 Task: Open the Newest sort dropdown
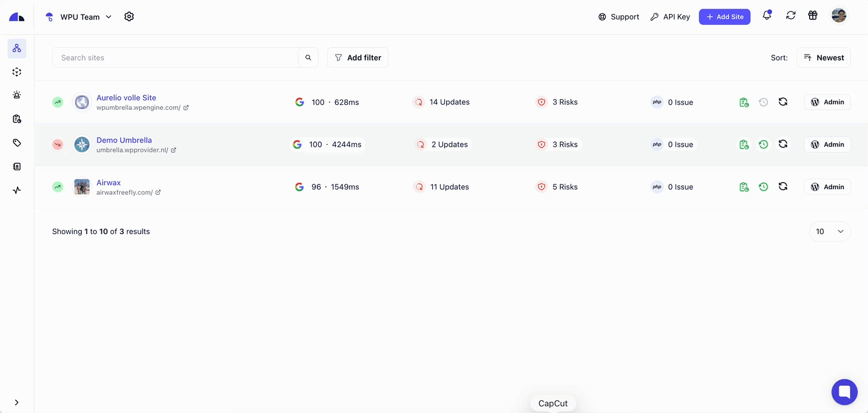click(x=823, y=57)
